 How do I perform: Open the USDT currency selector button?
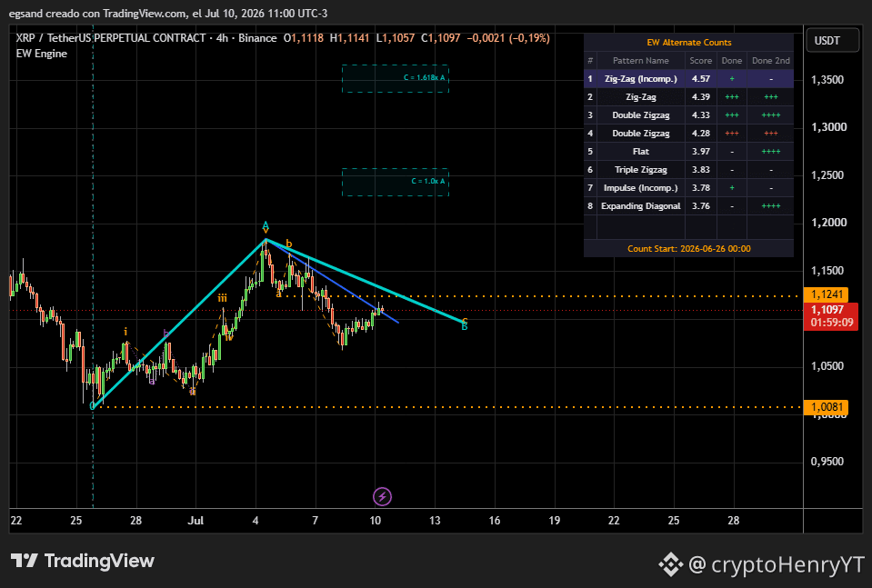(x=833, y=41)
